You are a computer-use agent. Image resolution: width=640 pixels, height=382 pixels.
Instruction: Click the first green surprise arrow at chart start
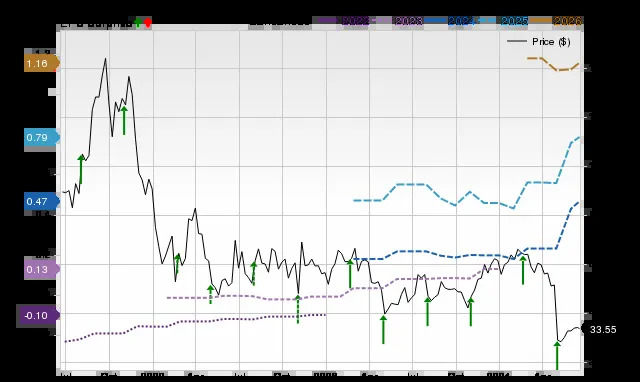coord(81,169)
